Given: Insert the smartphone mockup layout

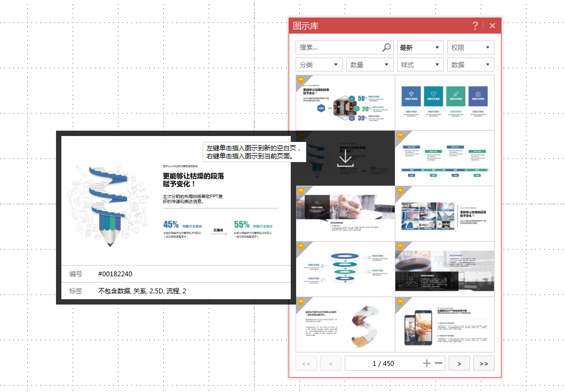Looking at the screenshot, I should click(x=444, y=325).
